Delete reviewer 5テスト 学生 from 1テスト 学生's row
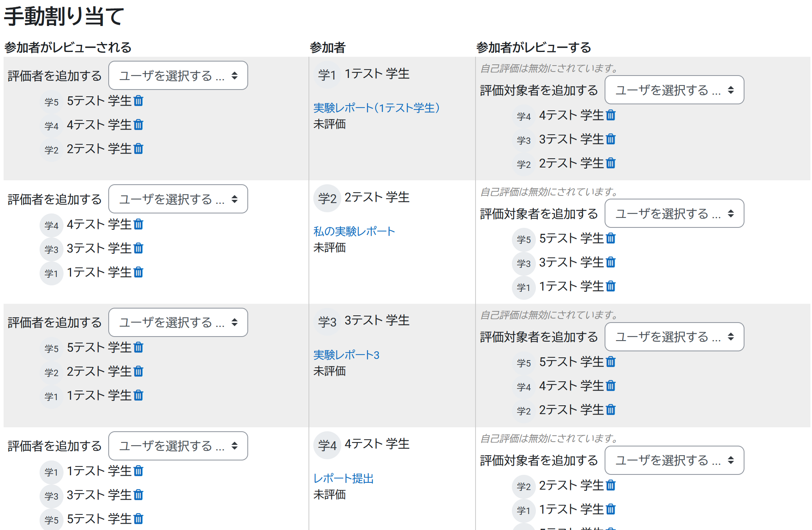This screenshot has width=812, height=530. click(138, 101)
